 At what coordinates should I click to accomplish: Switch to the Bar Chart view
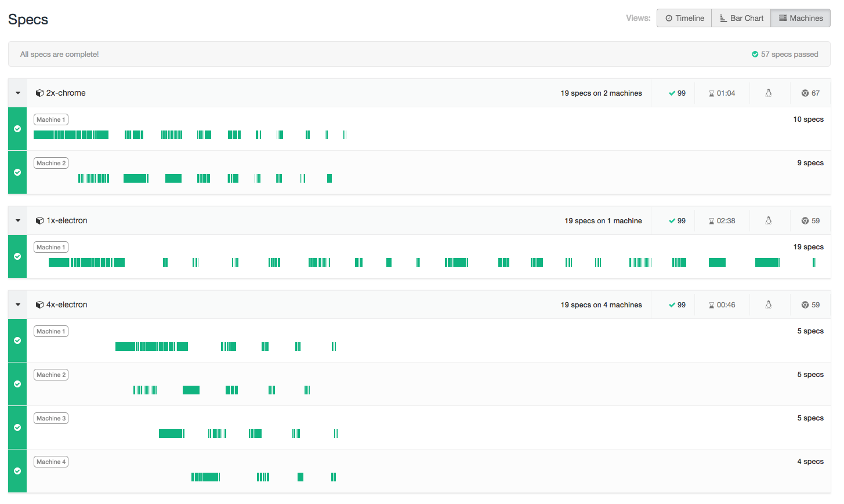click(741, 18)
